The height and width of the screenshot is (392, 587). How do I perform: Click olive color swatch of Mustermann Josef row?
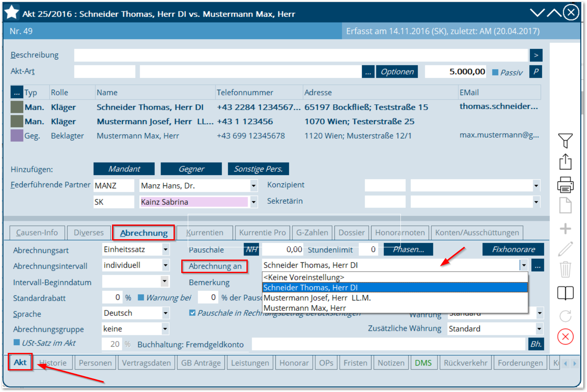tap(17, 121)
